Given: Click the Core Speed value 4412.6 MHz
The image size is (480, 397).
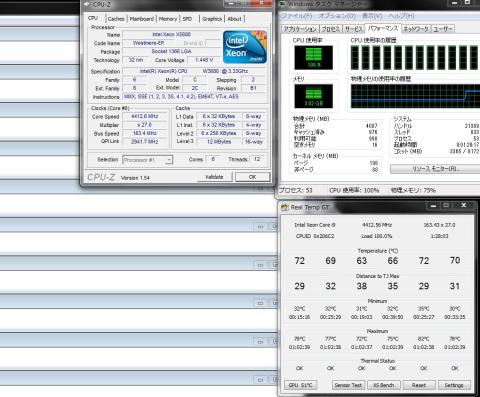Looking at the screenshot, I should click(145, 116).
